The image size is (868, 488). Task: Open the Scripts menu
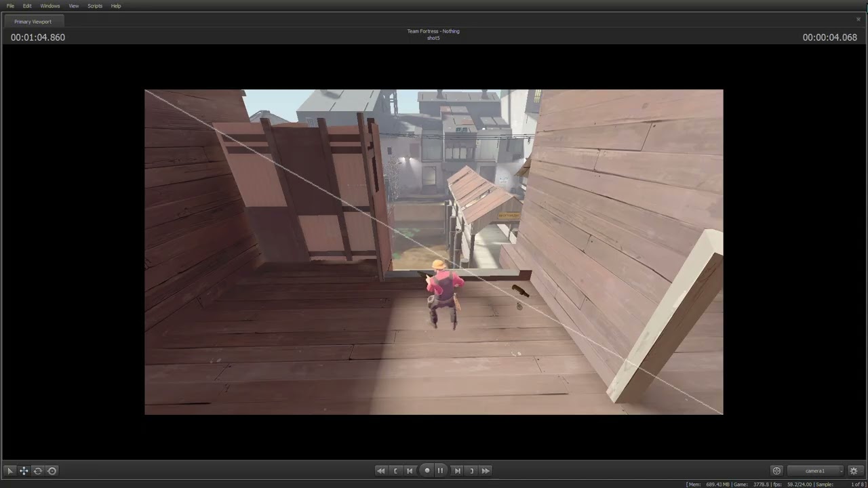[95, 5]
